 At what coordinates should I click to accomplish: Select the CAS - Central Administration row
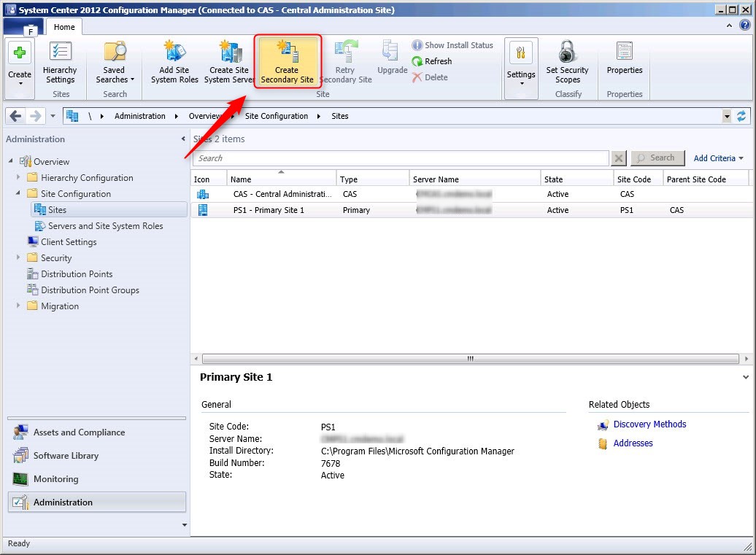pyautogui.click(x=473, y=194)
